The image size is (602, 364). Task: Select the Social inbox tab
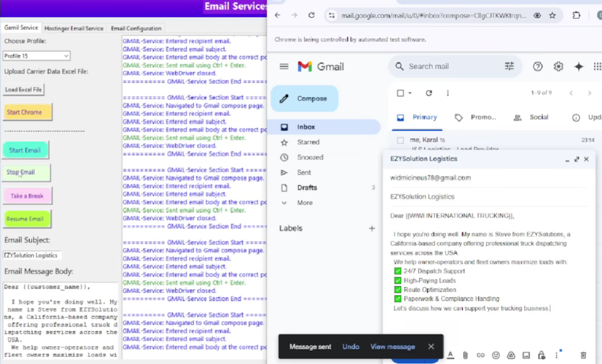click(531, 118)
